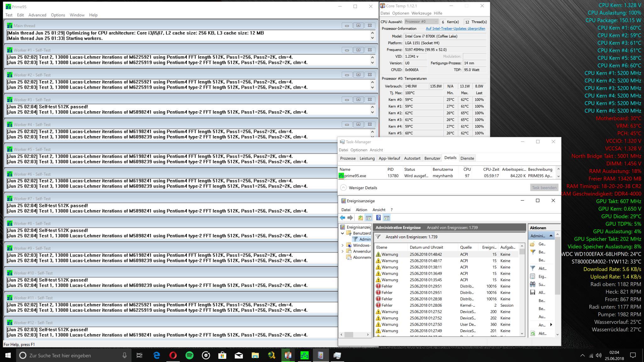This screenshot has width=644, height=362.
Task: Go back in Ereignisanzeige toolbar
Action: [x=342, y=218]
